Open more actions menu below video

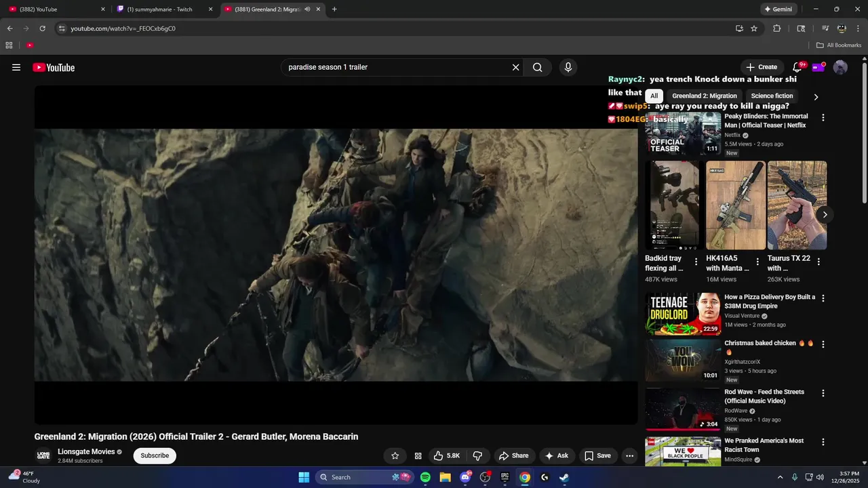coord(629,455)
